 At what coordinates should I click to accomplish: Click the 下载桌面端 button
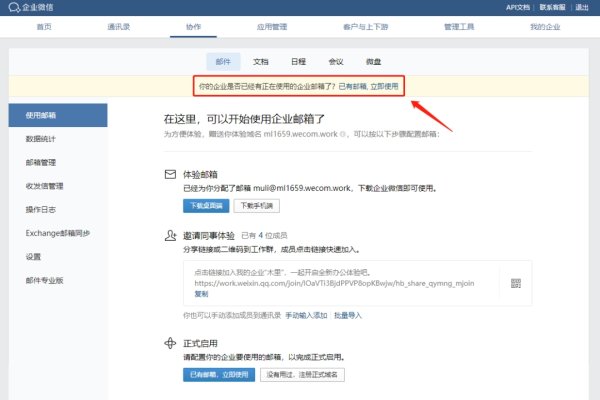(x=206, y=206)
